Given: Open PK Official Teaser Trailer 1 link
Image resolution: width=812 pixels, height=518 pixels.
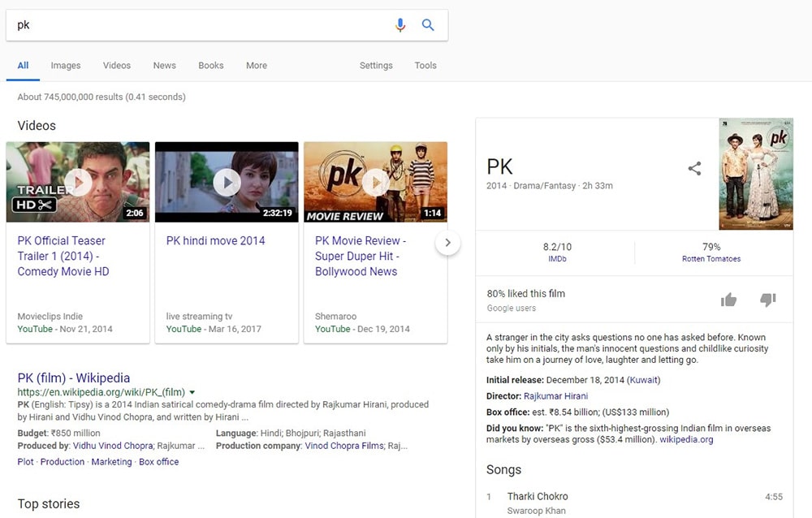Looking at the screenshot, I should (63, 256).
